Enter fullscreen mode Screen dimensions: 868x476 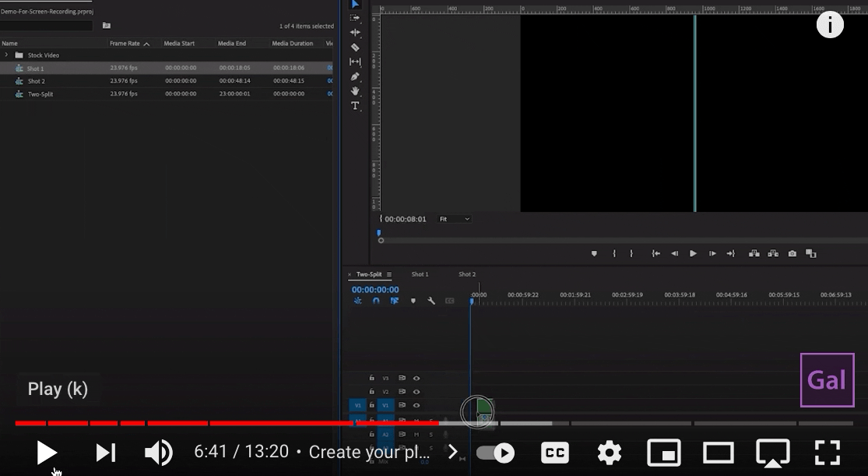(x=828, y=453)
